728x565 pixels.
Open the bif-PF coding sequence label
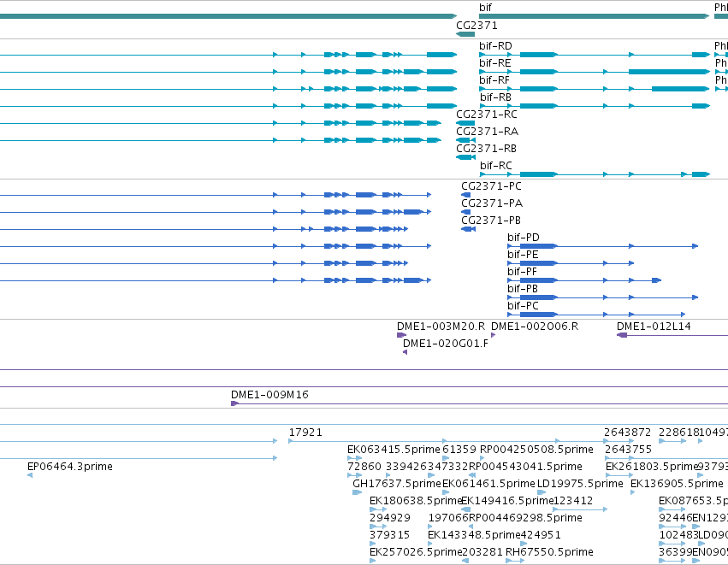point(522,273)
